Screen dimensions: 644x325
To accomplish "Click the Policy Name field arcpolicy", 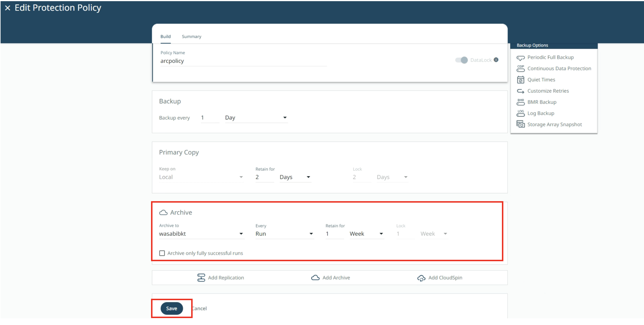I will click(x=243, y=61).
